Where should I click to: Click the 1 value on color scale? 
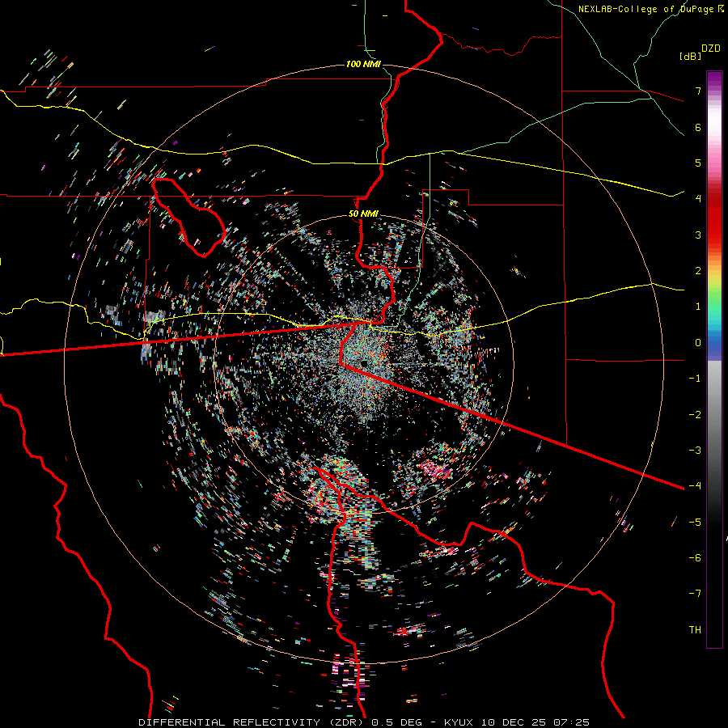tap(698, 307)
